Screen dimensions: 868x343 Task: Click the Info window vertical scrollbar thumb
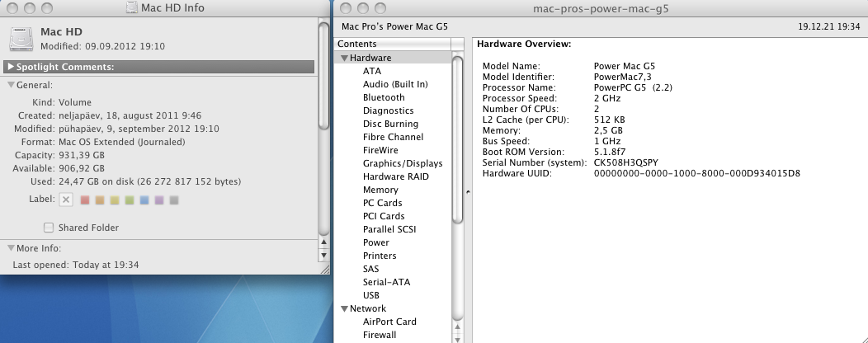323,75
